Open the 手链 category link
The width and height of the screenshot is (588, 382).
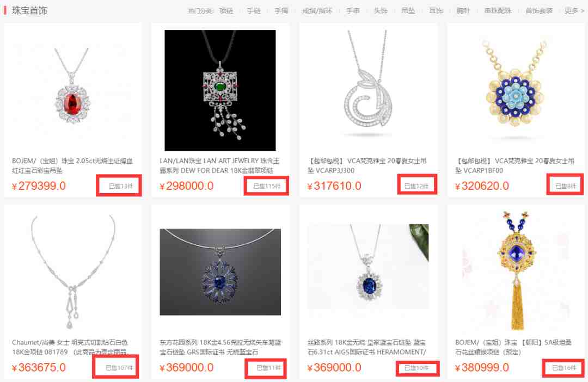point(254,10)
